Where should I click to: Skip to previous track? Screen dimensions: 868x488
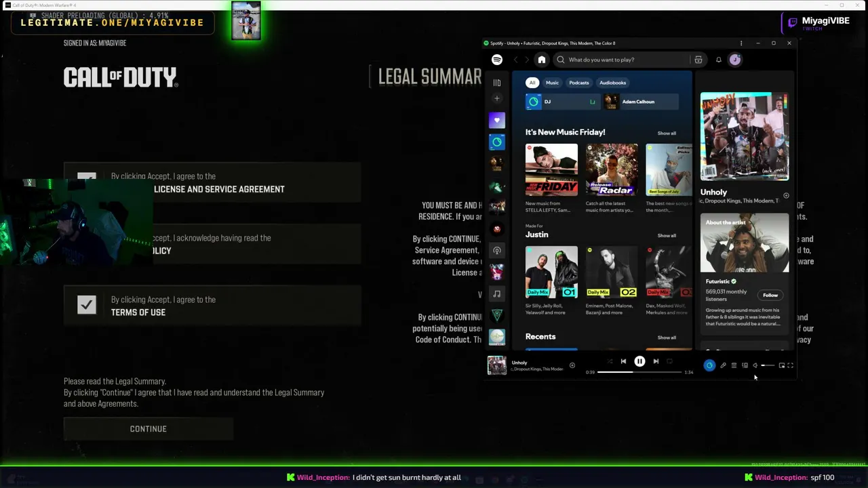pos(623,361)
